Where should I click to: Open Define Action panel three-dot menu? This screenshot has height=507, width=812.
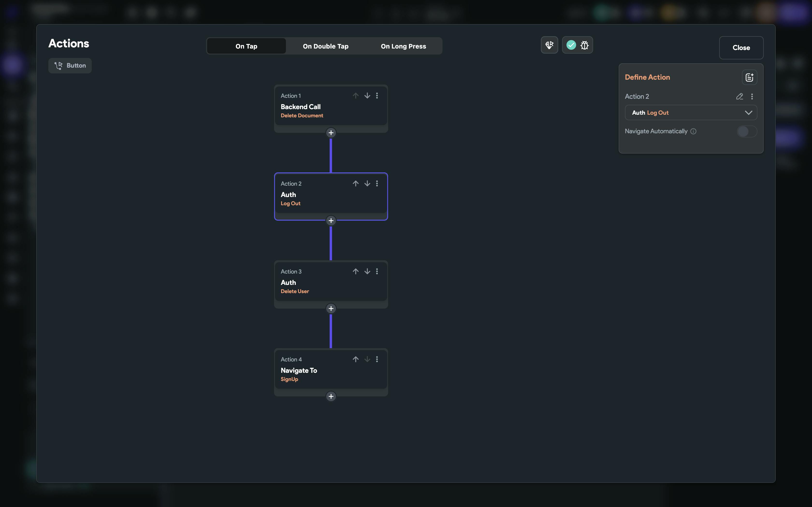[x=752, y=97]
